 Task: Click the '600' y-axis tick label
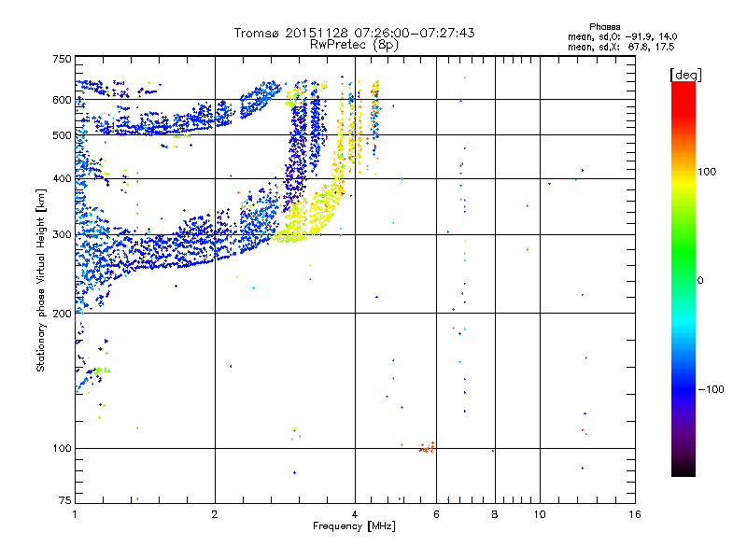pyautogui.click(x=62, y=100)
